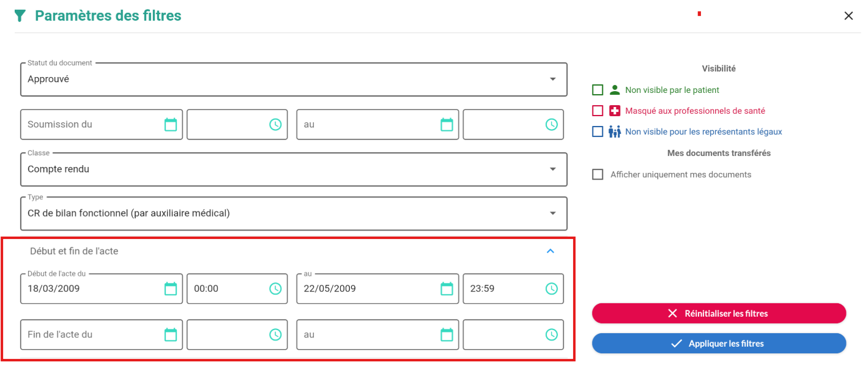Image resolution: width=868 pixels, height=365 pixels.
Task: Toggle Masqué aux professionnels de santé checkbox
Action: tap(598, 111)
